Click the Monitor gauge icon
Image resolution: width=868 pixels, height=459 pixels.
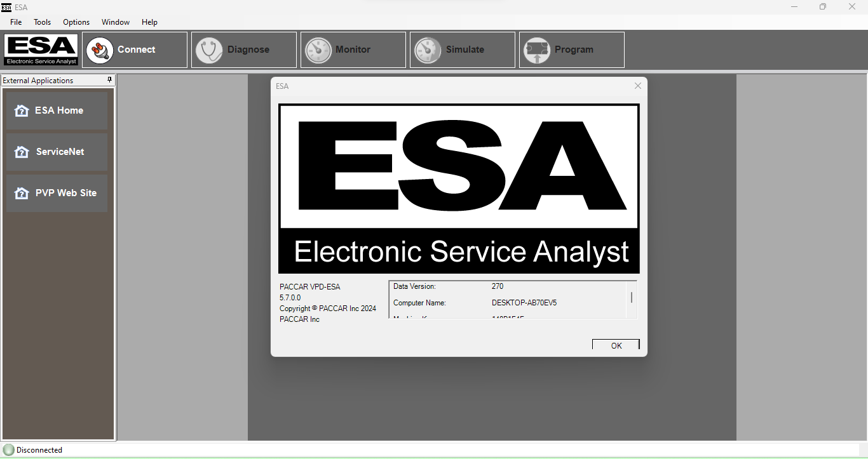pyautogui.click(x=318, y=50)
